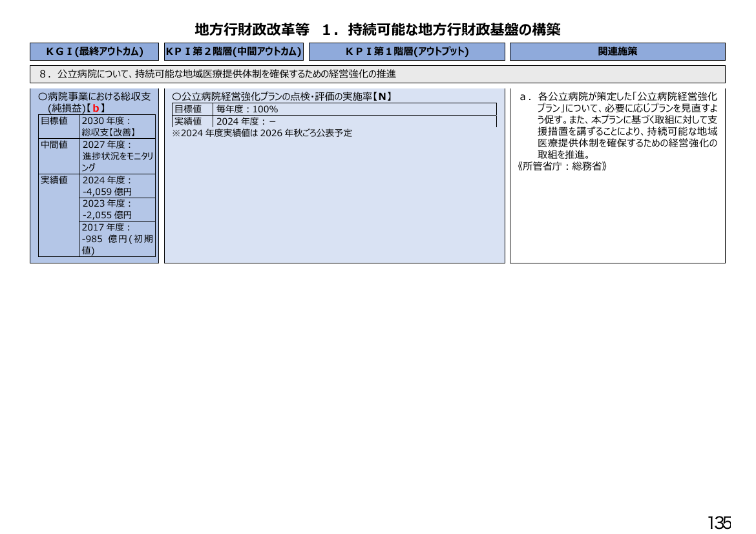Click the ※2024年度実績値は2026年秋ごろ公表予定 note
The height and width of the screenshot is (534, 756).
(262, 133)
